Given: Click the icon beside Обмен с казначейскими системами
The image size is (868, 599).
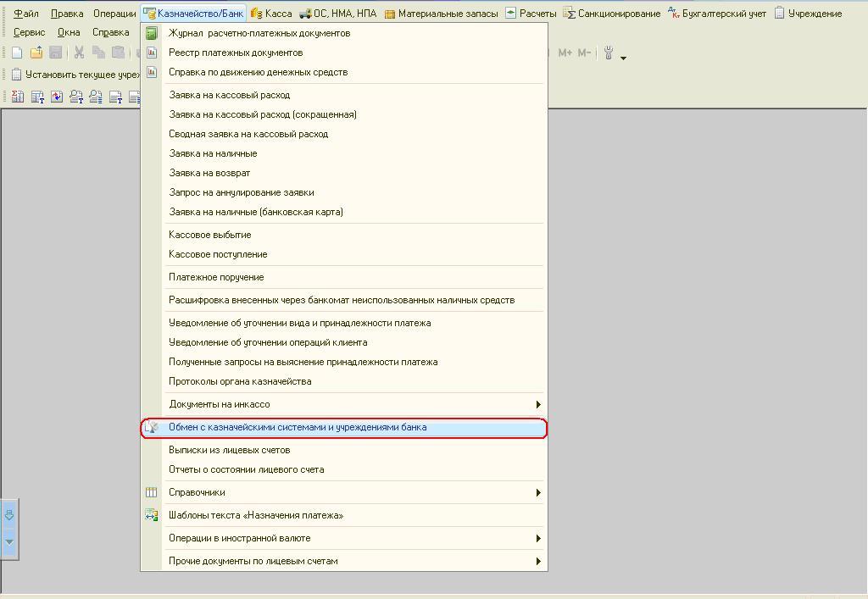Looking at the screenshot, I should 152,428.
